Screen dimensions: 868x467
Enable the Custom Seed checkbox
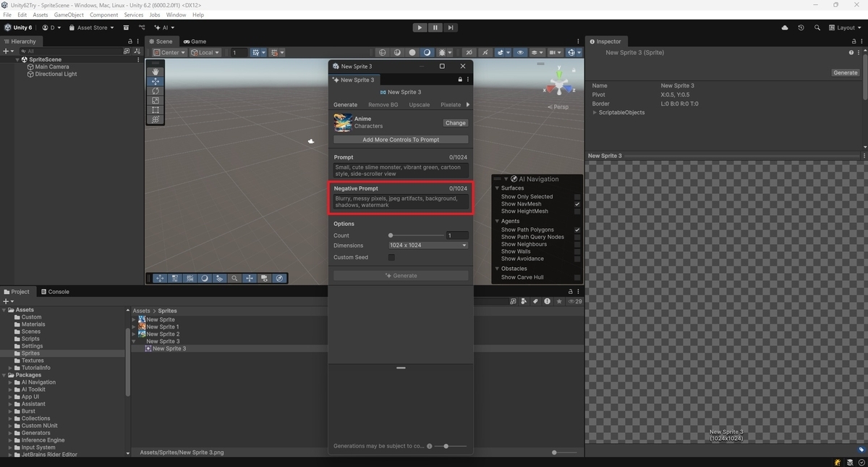(x=391, y=257)
